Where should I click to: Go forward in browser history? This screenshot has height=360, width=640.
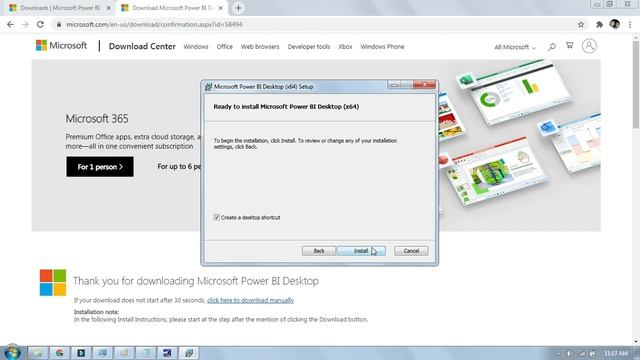(25, 24)
